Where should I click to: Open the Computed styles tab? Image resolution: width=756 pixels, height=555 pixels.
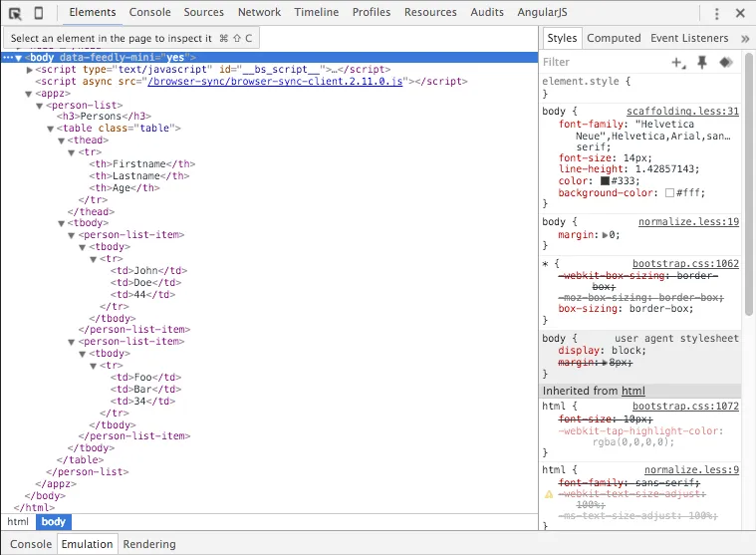tap(614, 38)
